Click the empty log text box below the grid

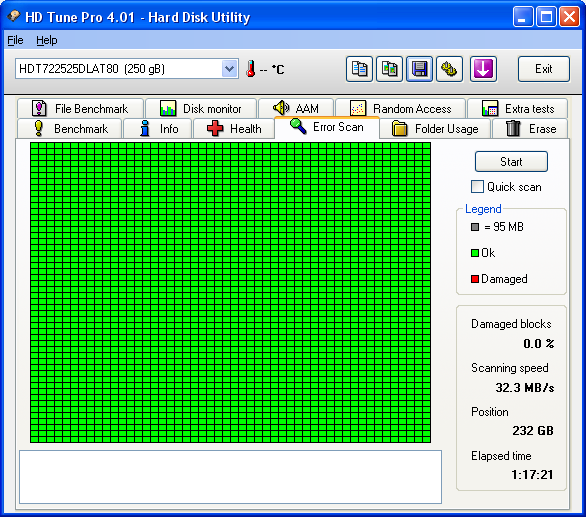pos(230,477)
